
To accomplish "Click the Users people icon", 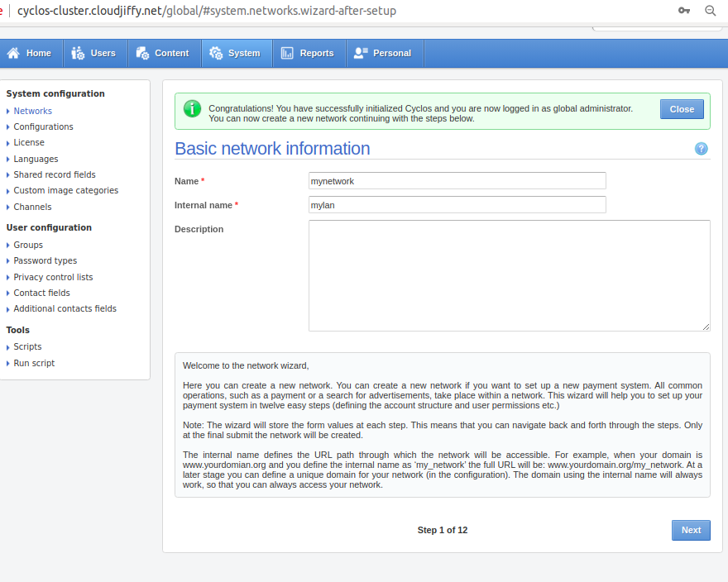I will tap(78, 53).
